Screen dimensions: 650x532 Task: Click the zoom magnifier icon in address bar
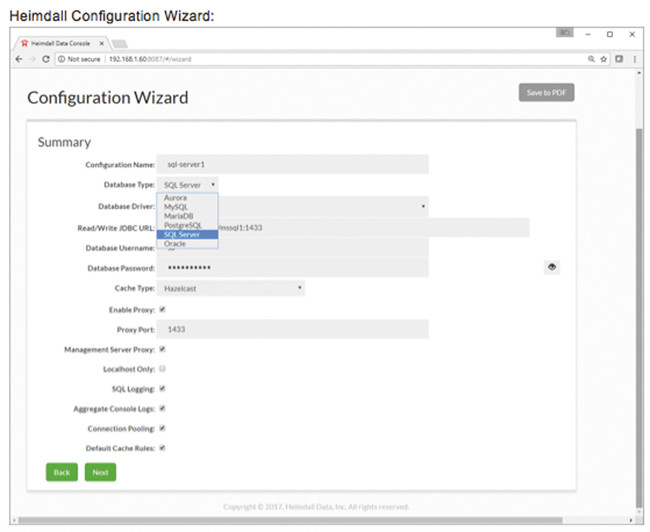tap(592, 60)
